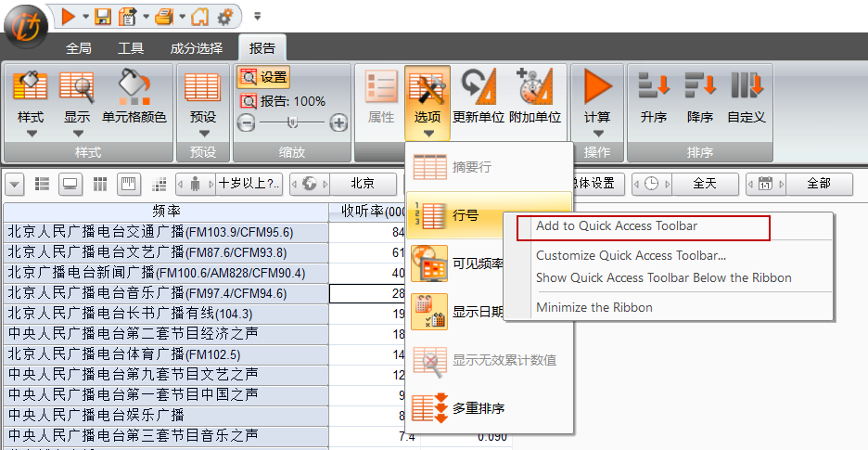Click the zoom-in plus button of the slider
868x450 pixels.
(x=338, y=122)
